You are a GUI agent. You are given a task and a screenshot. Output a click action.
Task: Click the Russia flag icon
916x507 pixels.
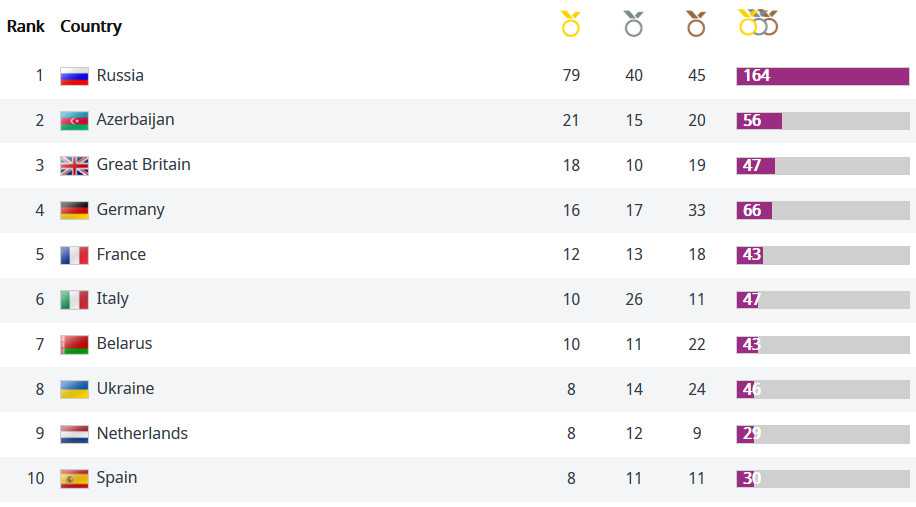[74, 76]
